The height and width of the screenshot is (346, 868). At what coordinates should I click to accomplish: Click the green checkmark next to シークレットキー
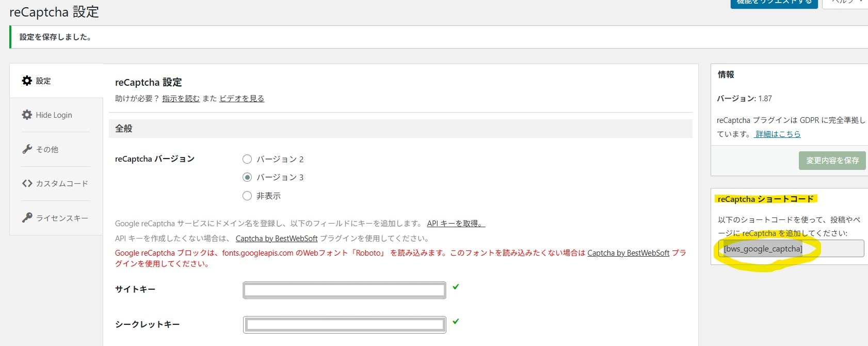click(456, 321)
